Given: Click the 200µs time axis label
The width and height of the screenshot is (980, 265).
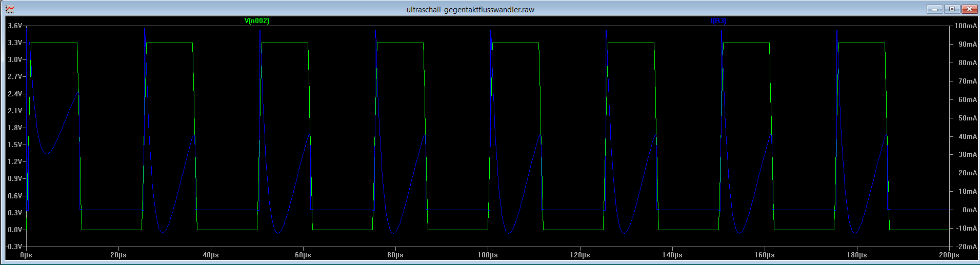Looking at the screenshot, I should [949, 255].
